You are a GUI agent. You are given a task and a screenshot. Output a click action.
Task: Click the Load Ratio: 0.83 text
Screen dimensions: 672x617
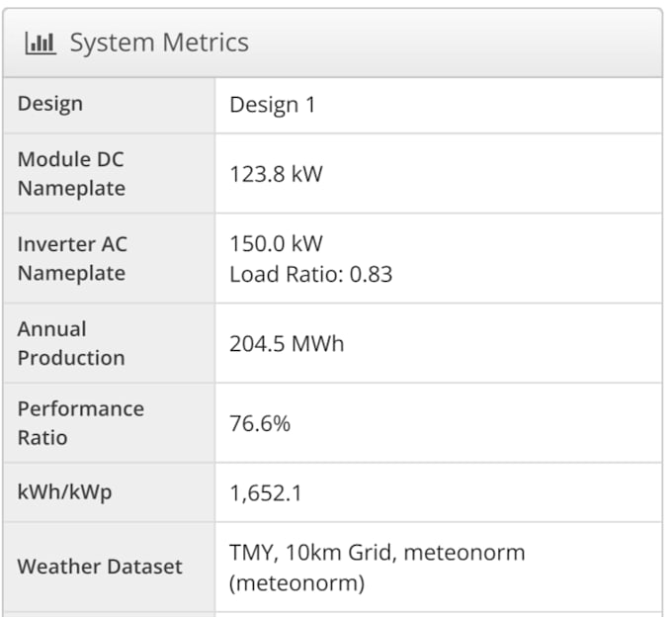point(311,275)
